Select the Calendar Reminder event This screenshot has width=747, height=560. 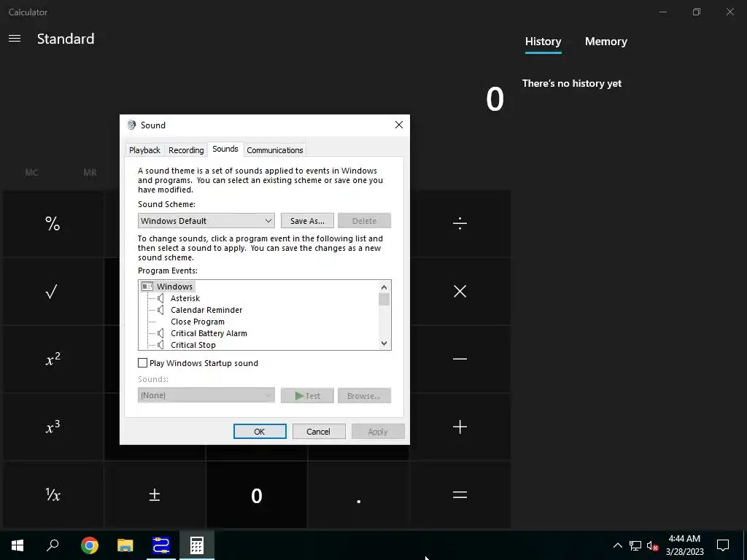[x=206, y=310]
